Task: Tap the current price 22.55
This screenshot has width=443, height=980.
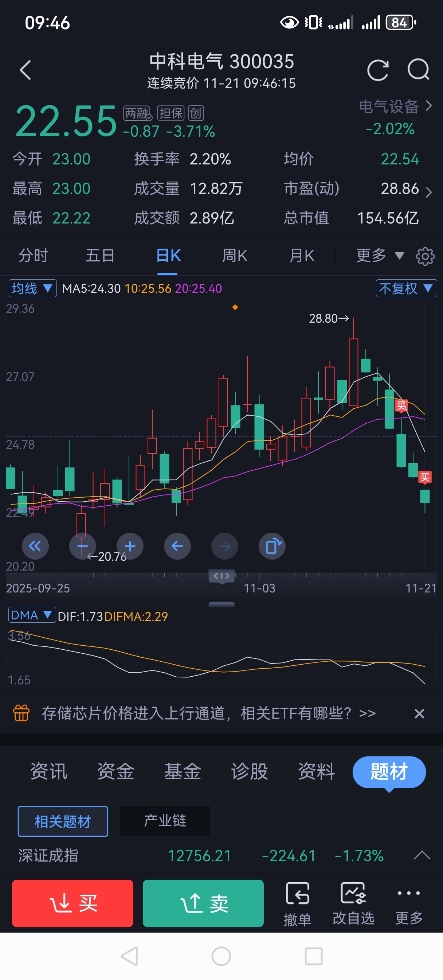Action: click(x=66, y=121)
